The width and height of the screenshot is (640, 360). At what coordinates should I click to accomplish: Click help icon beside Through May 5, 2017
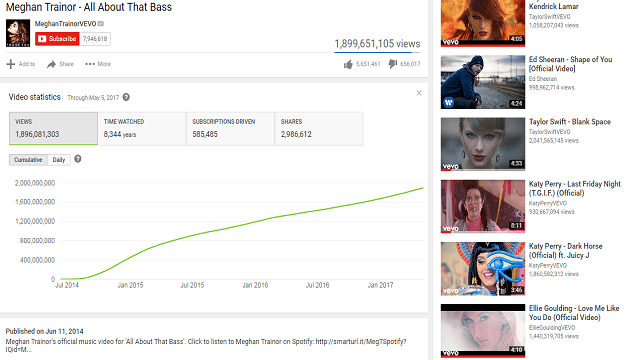tap(126, 97)
